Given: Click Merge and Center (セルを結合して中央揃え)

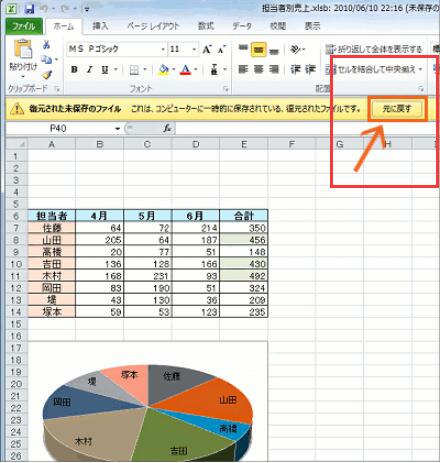Looking at the screenshot, I should [x=370, y=69].
